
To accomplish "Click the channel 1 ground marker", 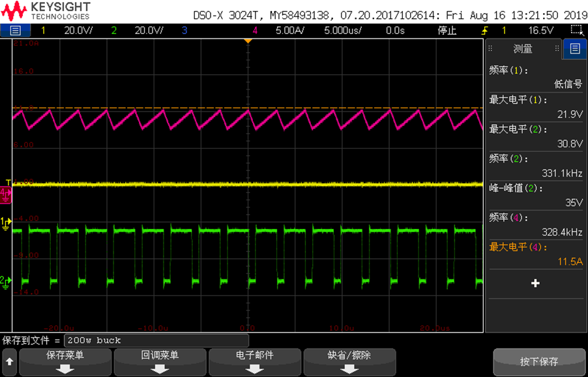I will point(6,223).
